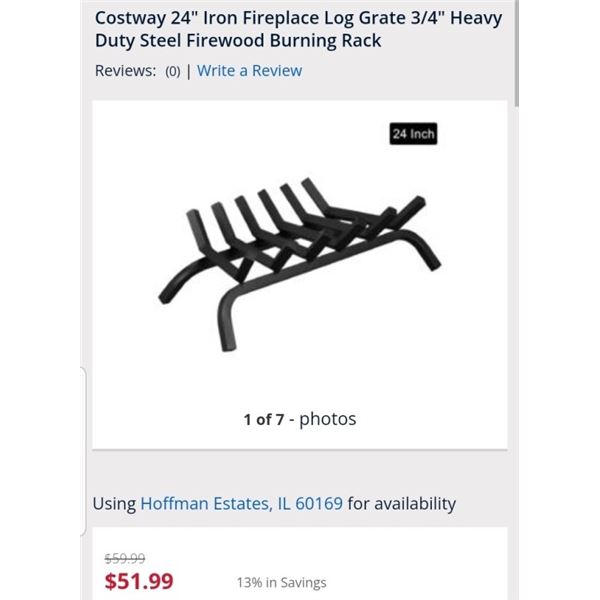Click the separator bar beside Write a Review
600x600 pixels.
point(189,71)
